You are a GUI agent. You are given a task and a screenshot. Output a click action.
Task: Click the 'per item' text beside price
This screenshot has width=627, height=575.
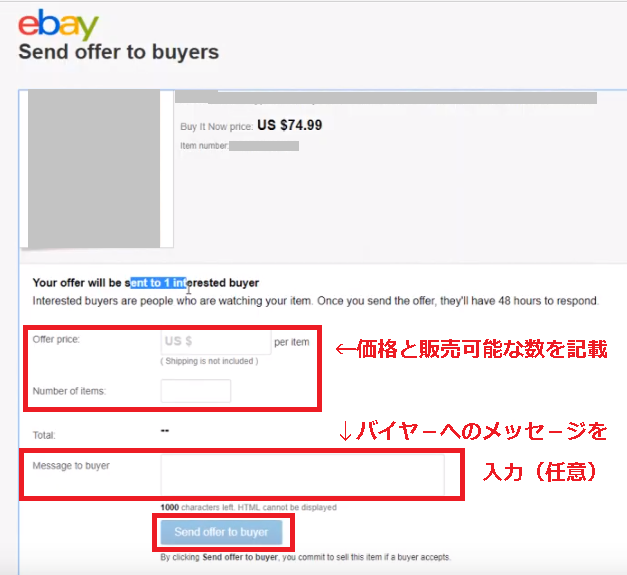pyautogui.click(x=292, y=342)
